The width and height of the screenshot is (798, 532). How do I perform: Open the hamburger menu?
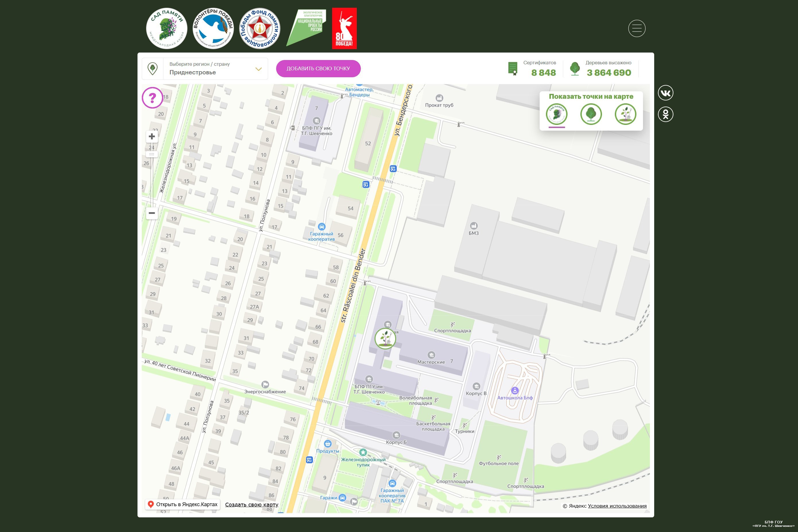(x=637, y=28)
